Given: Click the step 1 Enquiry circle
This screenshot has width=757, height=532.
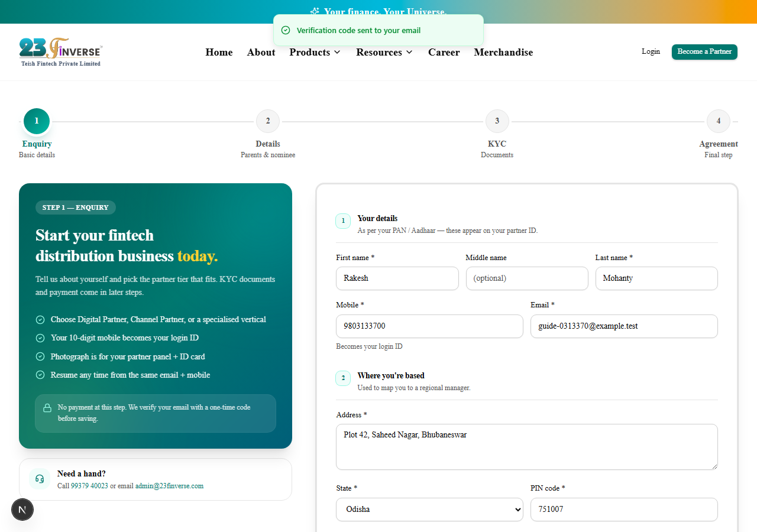Looking at the screenshot, I should 37,121.
